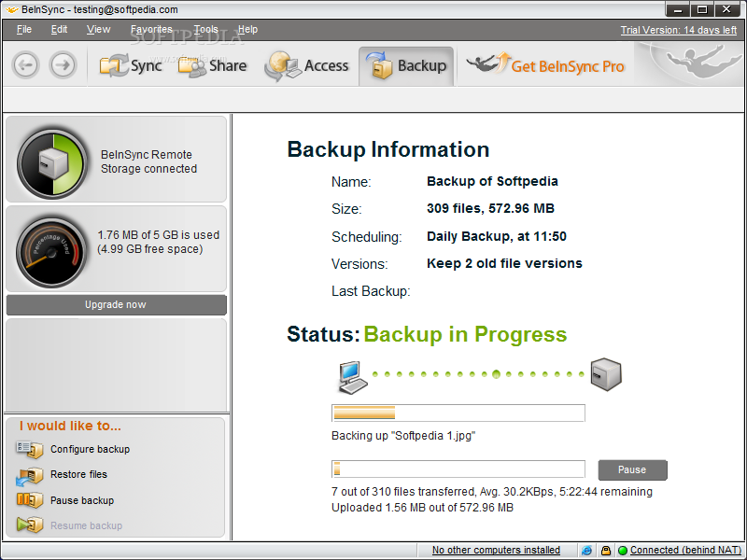The image size is (747, 560).
Task: Click '309 files, 572.96 MB' size text
Action: pyautogui.click(x=490, y=208)
